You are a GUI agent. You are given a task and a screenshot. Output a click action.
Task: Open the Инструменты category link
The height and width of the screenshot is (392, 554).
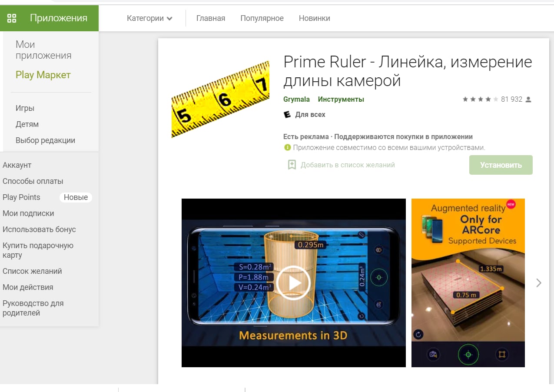341,100
